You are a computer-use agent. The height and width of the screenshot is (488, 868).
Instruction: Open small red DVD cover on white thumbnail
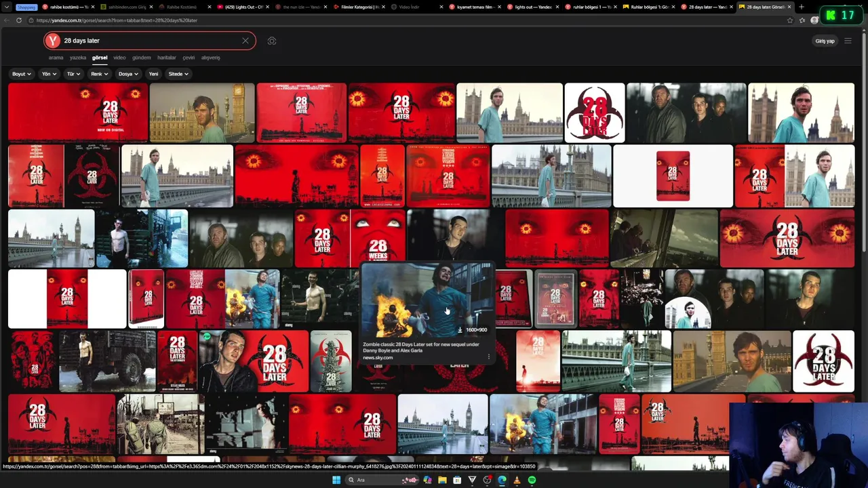click(673, 176)
